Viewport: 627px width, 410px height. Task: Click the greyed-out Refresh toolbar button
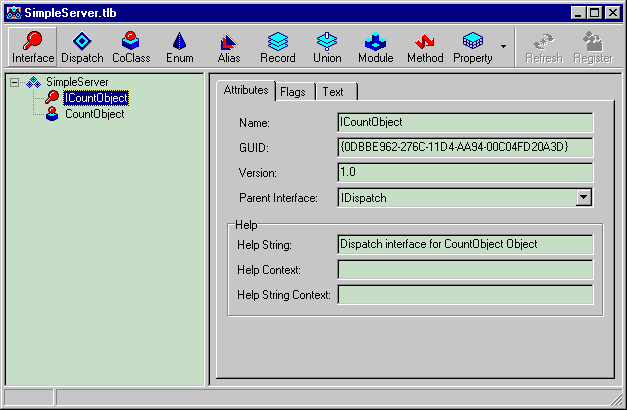tap(544, 47)
